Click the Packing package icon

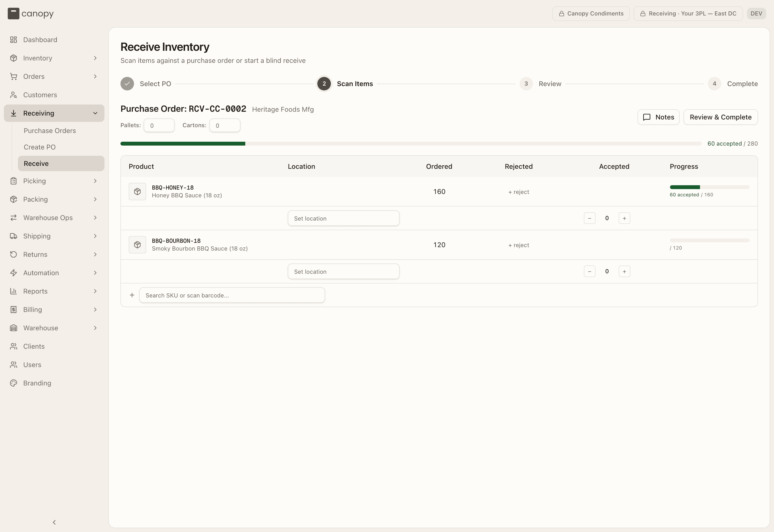pos(13,199)
